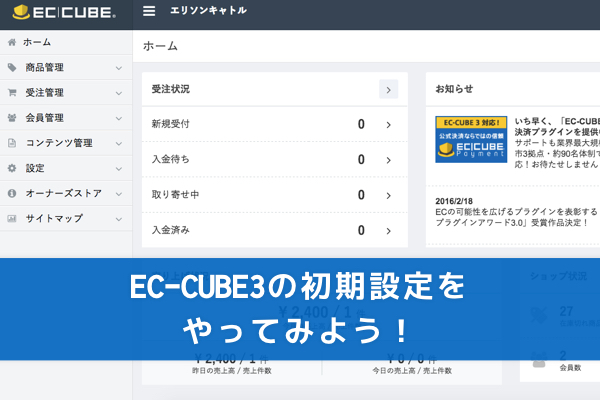600x400 pixels.
Task: Click the 取り寄せ中 row arrow
Action: point(388,196)
